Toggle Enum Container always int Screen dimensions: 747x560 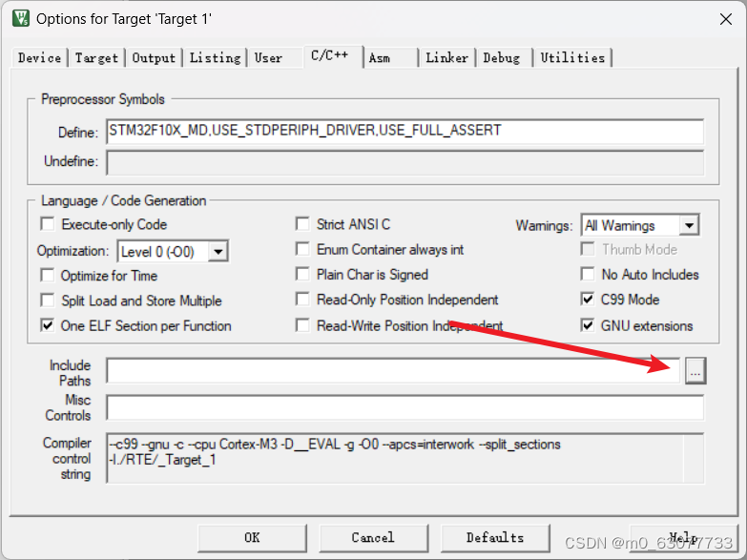(x=302, y=249)
